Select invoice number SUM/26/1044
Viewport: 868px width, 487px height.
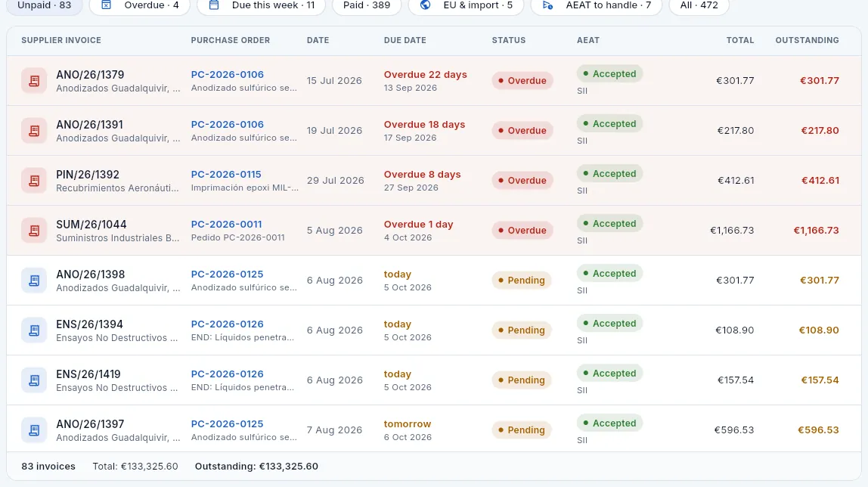91,225
